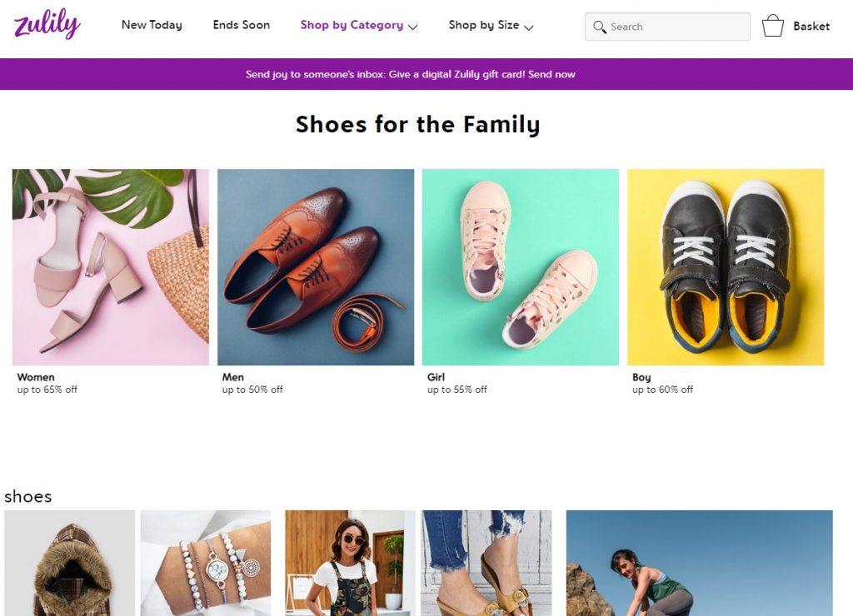Go to Ends Soon section

click(241, 25)
